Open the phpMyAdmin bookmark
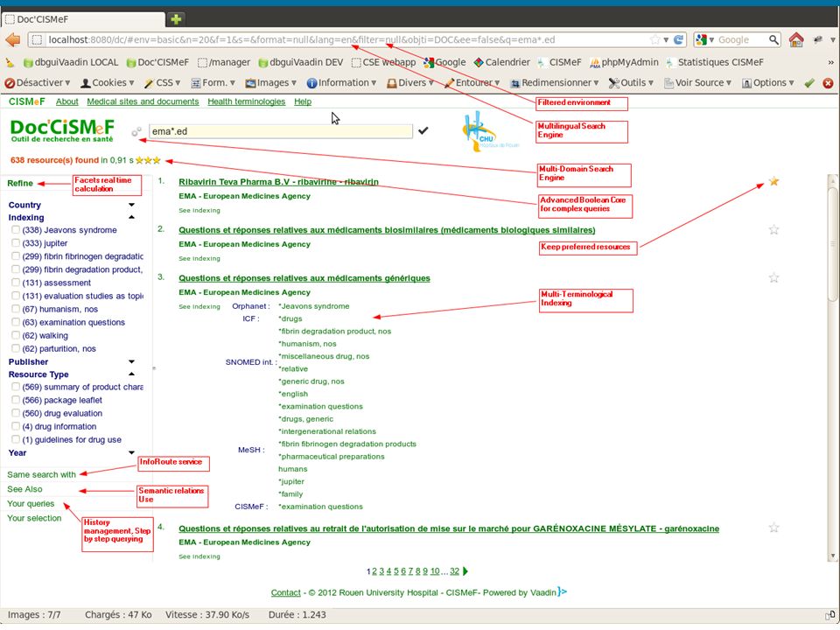This screenshot has height=630, width=840. pyautogui.click(x=624, y=62)
